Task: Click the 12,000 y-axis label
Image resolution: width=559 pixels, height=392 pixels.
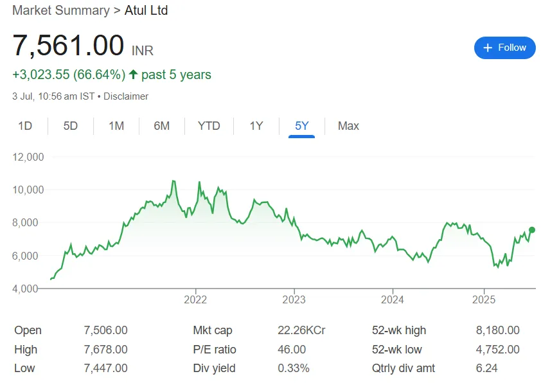Action: point(28,157)
